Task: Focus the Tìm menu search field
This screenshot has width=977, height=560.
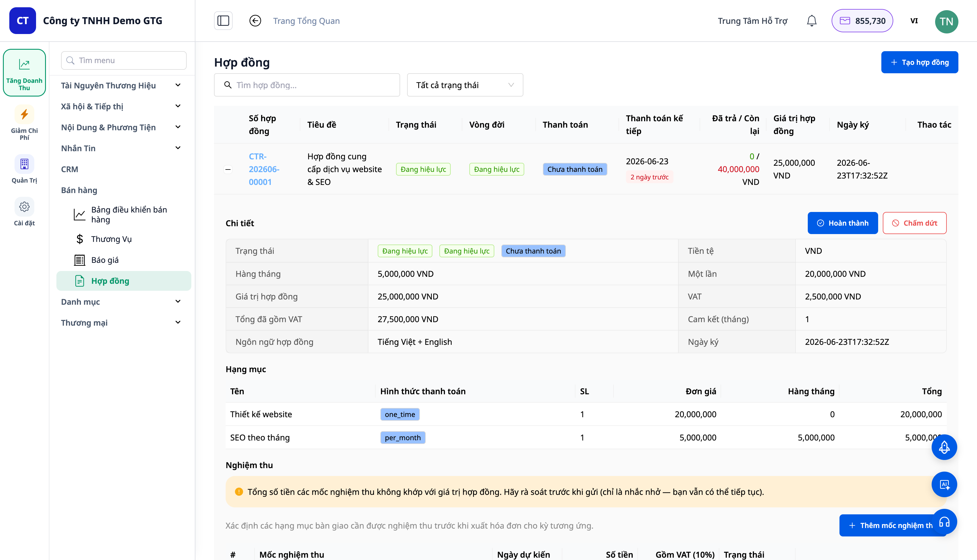Action: pos(124,60)
